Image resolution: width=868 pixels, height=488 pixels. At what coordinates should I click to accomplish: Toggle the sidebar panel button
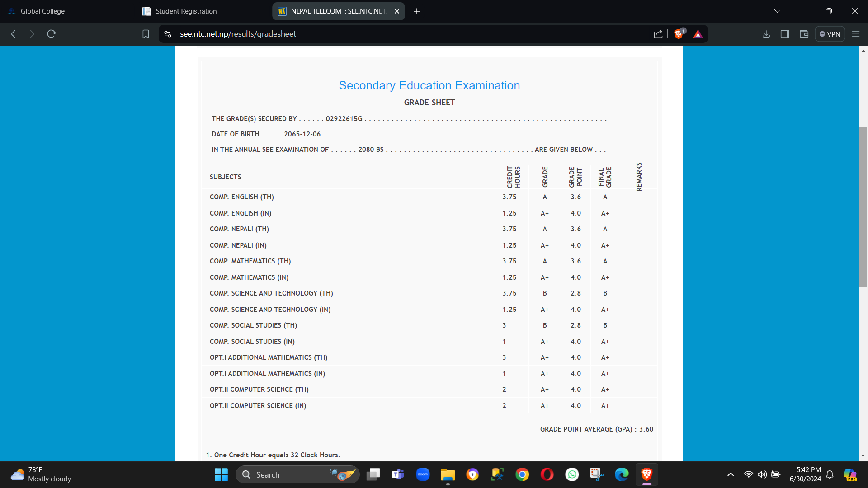pos(785,34)
